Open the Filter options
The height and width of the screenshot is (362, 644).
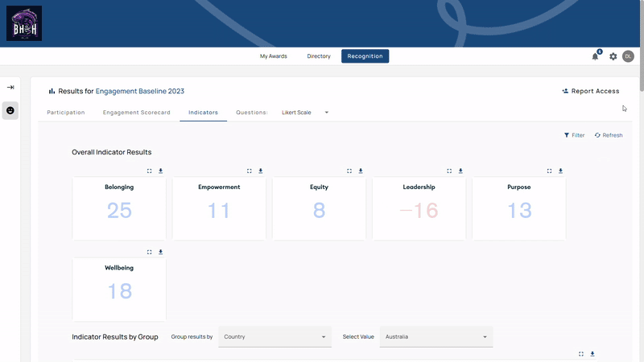(x=574, y=135)
